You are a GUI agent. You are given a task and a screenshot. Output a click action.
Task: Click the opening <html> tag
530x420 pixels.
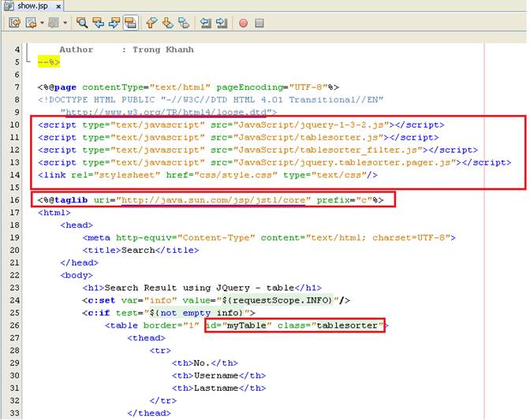(x=54, y=212)
